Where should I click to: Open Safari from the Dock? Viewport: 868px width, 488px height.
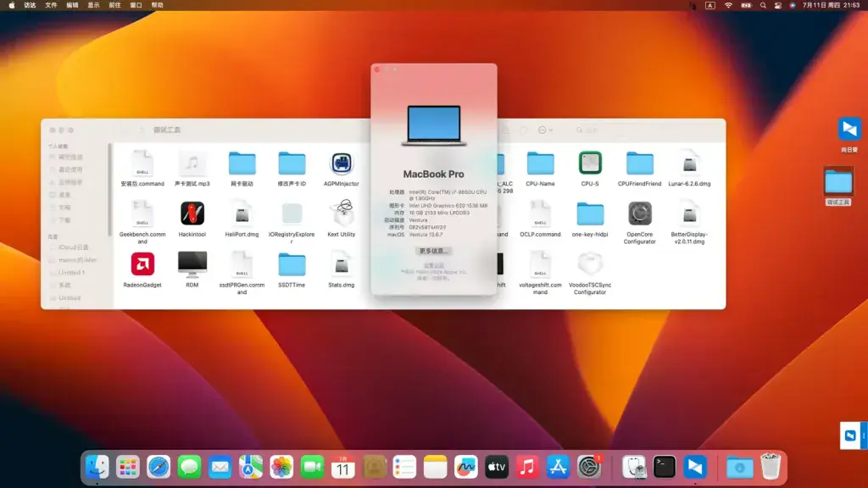click(x=159, y=467)
